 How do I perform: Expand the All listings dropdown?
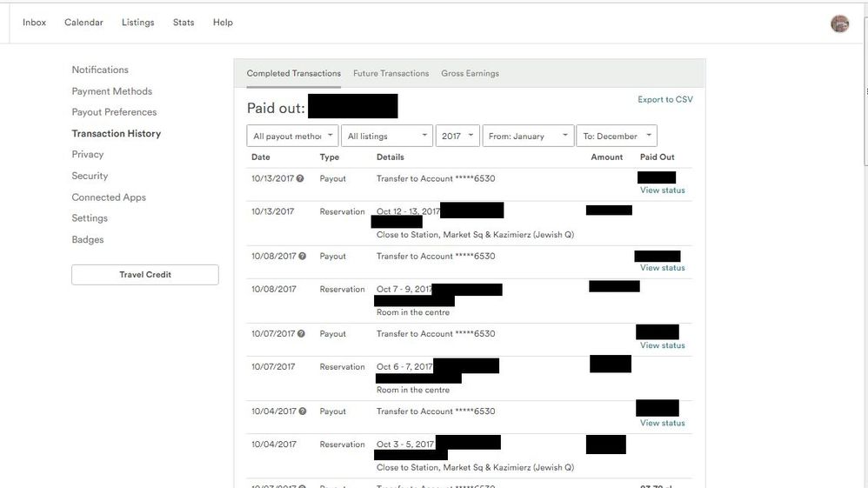(x=387, y=137)
